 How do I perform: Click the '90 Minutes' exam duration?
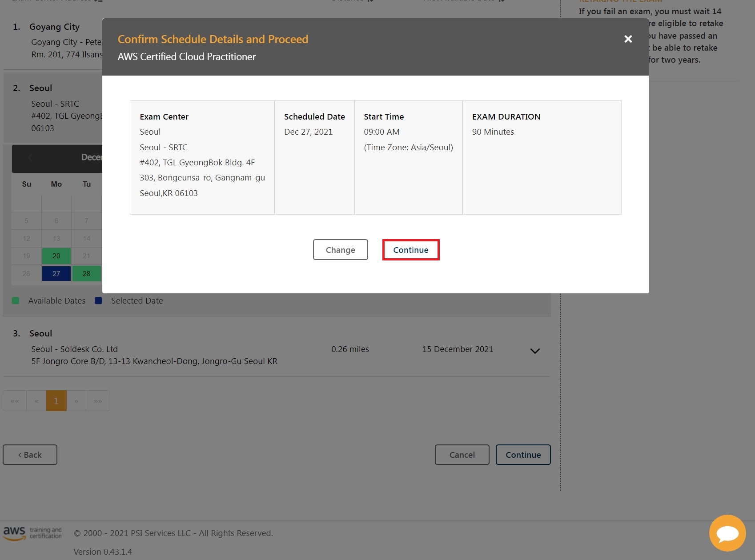[493, 132]
